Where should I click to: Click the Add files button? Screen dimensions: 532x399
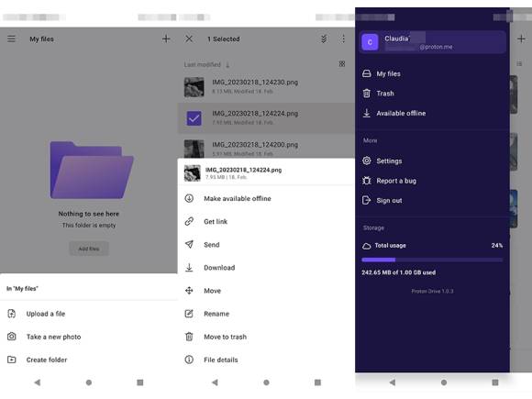(x=89, y=249)
